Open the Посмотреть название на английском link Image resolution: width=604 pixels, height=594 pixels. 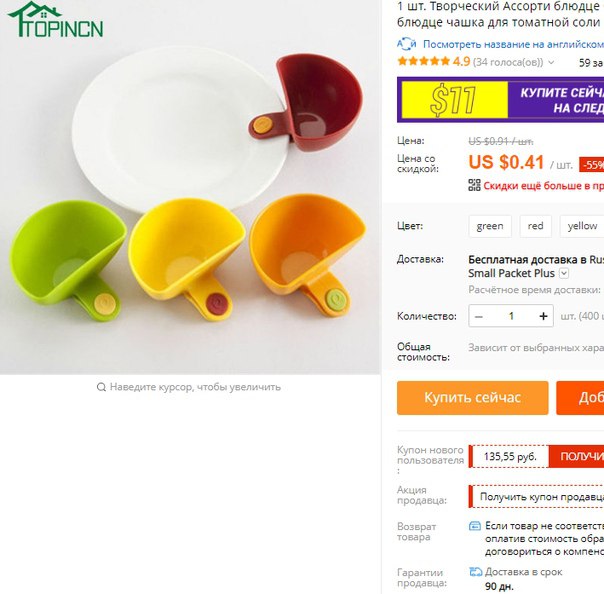point(513,44)
